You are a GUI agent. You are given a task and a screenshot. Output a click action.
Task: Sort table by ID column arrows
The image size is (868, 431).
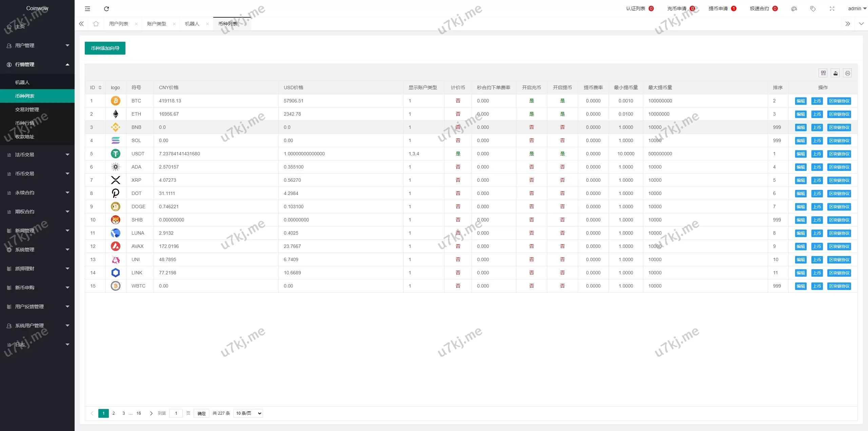pyautogui.click(x=100, y=87)
